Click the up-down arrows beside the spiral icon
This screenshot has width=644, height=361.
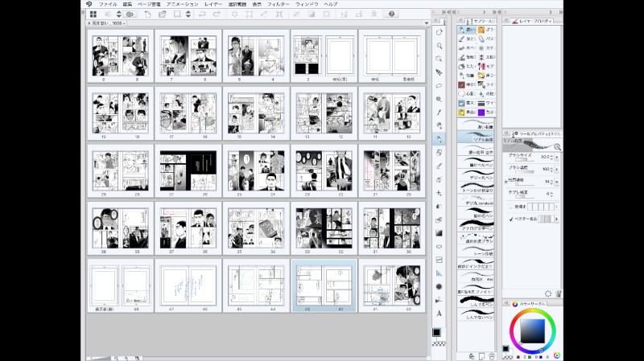(x=118, y=14)
